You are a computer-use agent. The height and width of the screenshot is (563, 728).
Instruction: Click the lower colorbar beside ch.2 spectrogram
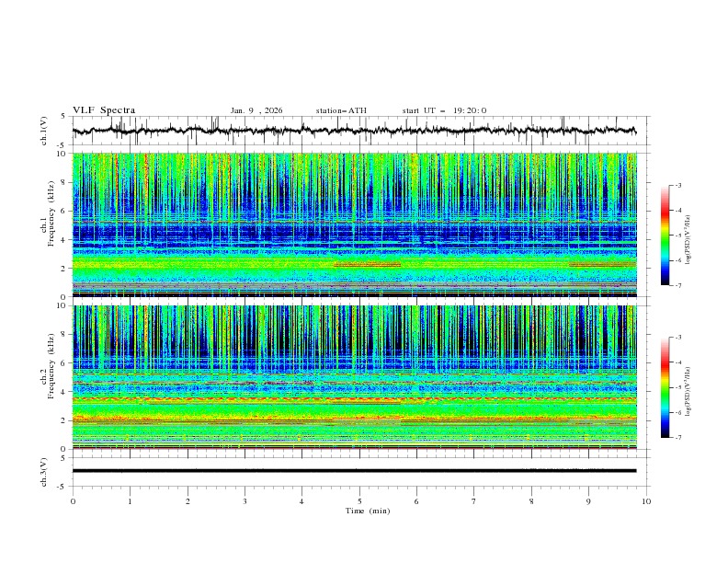[665, 387]
